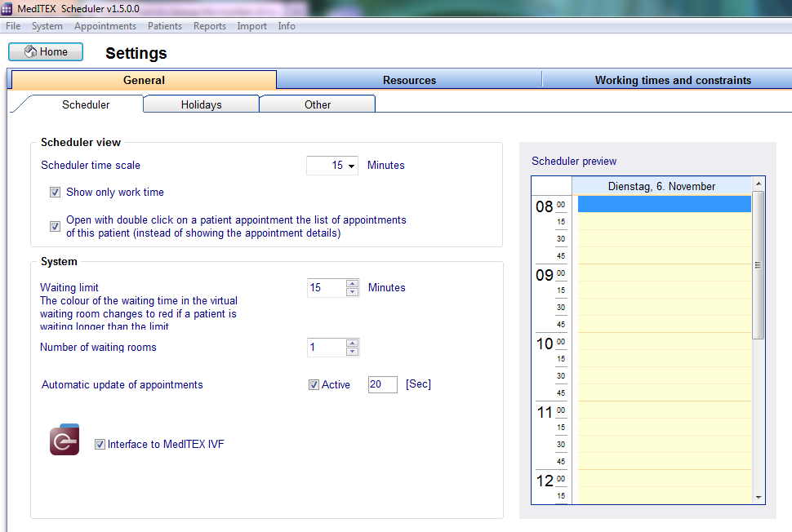
Task: Click the 09 hour label in preview
Action: pyautogui.click(x=545, y=275)
